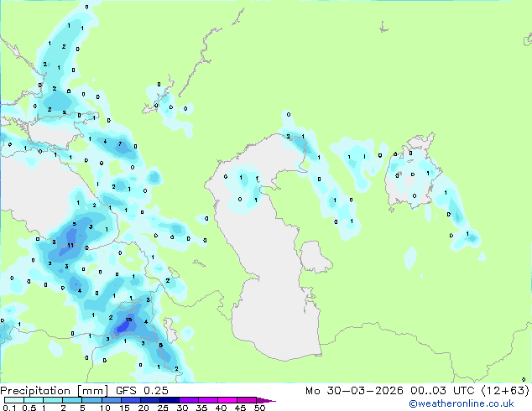Click the 5–10 mm legend color swatch
This screenshot has height=411, width=532.
[x=91, y=400]
